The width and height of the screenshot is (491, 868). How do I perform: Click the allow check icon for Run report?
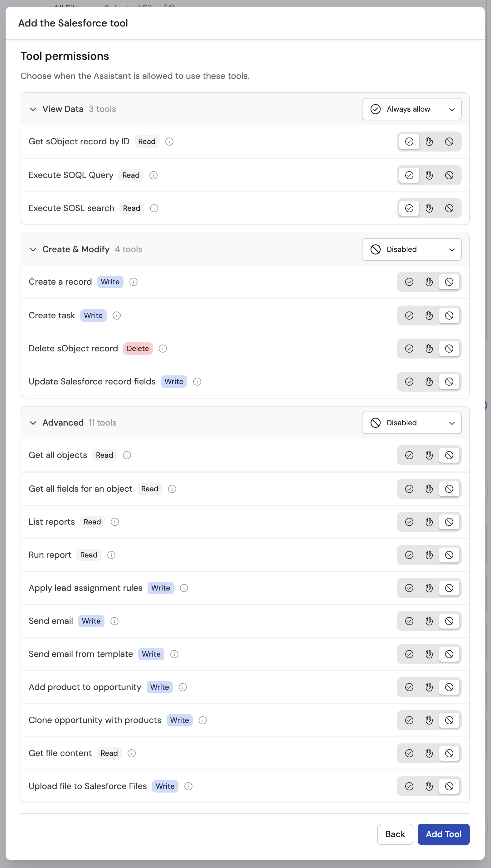[x=409, y=555]
